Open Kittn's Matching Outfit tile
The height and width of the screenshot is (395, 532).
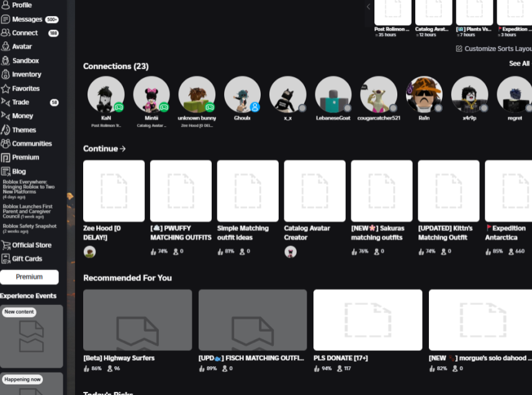(x=449, y=191)
